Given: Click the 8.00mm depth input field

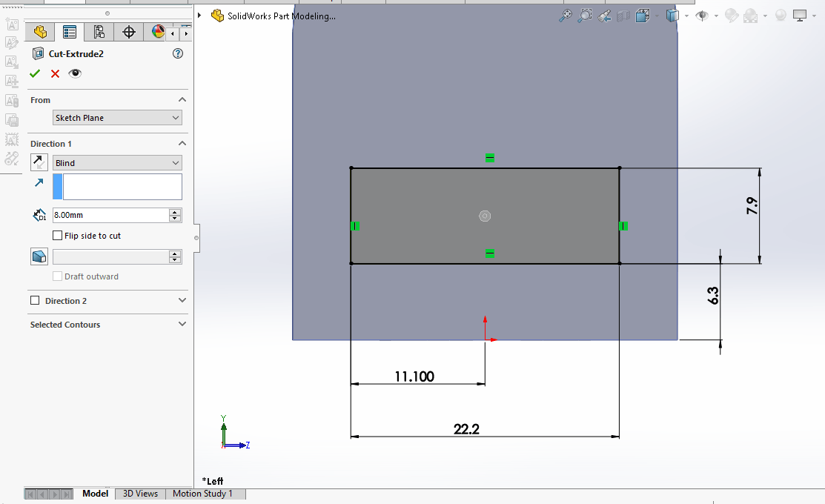Looking at the screenshot, I should [110, 215].
